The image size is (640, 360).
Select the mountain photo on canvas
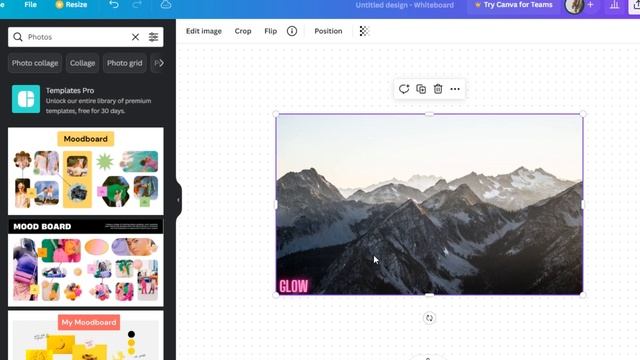[429, 204]
